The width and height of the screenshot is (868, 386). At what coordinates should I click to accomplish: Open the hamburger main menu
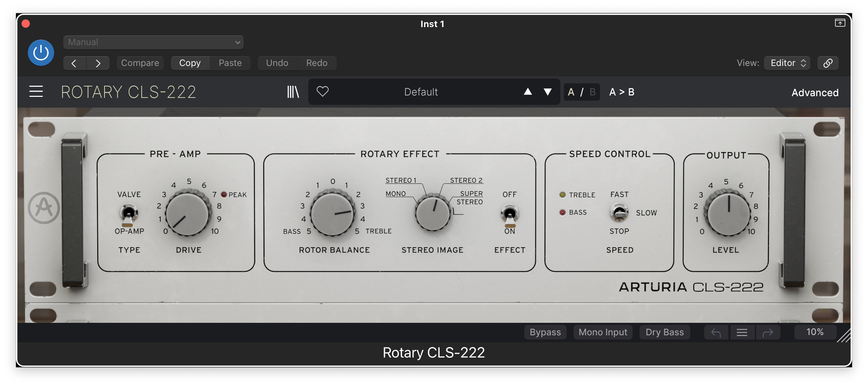pyautogui.click(x=36, y=92)
